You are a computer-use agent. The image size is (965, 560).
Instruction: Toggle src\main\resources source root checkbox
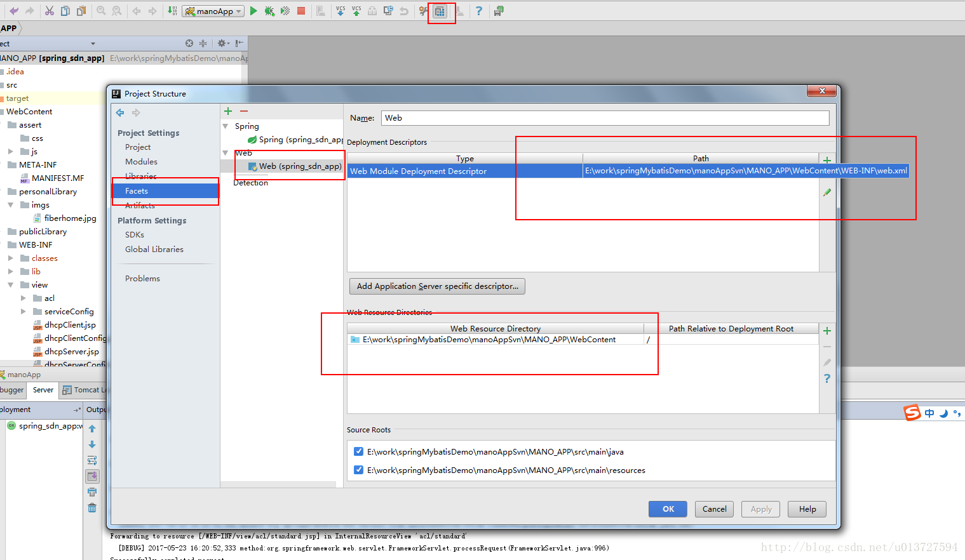click(x=359, y=470)
